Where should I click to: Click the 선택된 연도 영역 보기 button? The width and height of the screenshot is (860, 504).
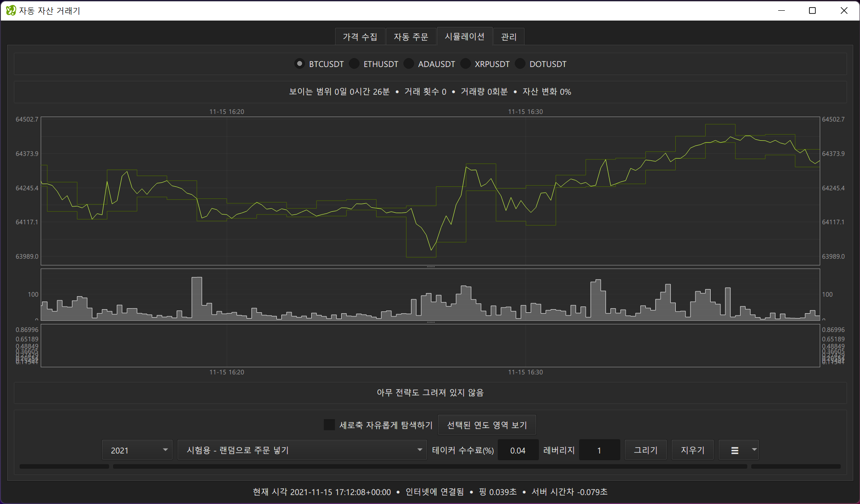[x=487, y=425]
